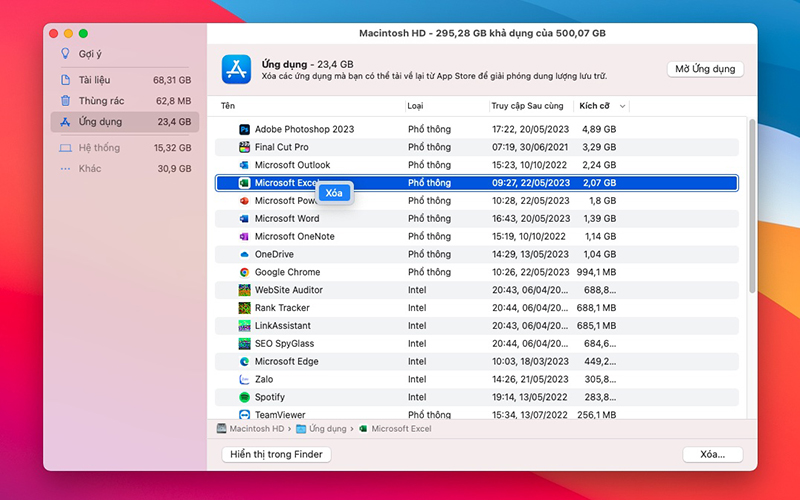This screenshot has height=500, width=800.
Task: Click the large App Store icon in header
Action: click(x=236, y=69)
